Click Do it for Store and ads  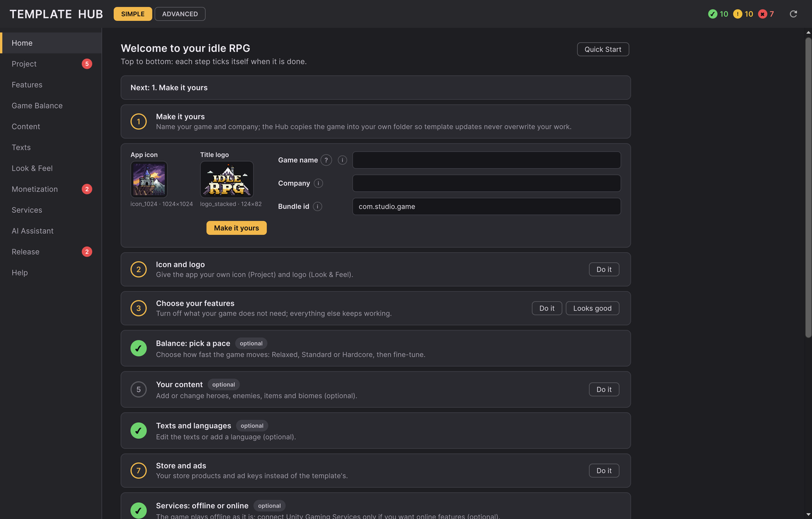pyautogui.click(x=604, y=470)
